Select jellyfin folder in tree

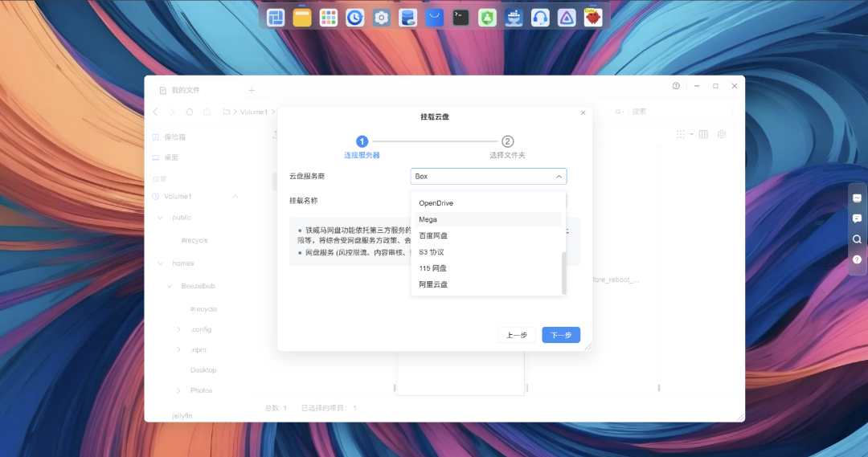point(182,416)
